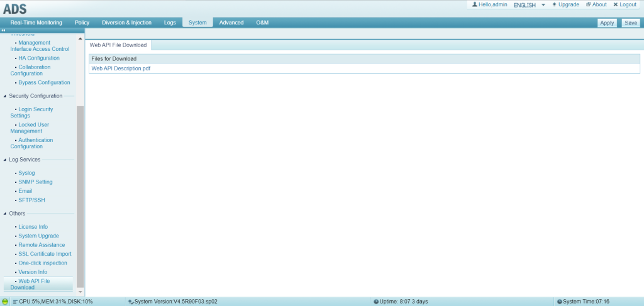The image size is (644, 306).
Task: Open the Policy menu
Action: [82, 23]
